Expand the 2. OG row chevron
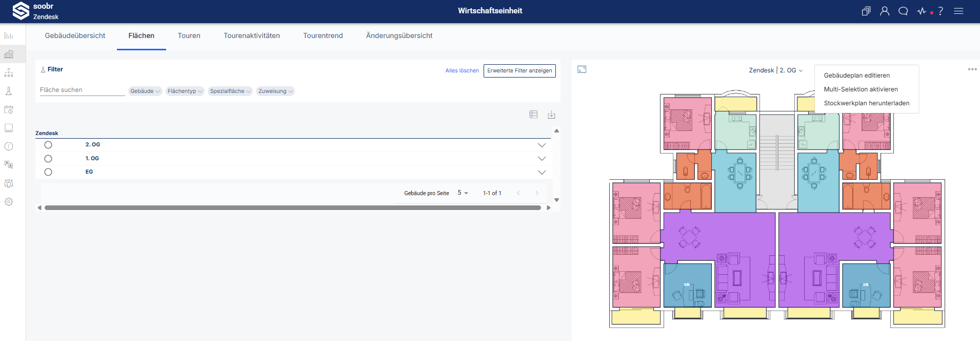The height and width of the screenshot is (341, 980). coord(542,145)
